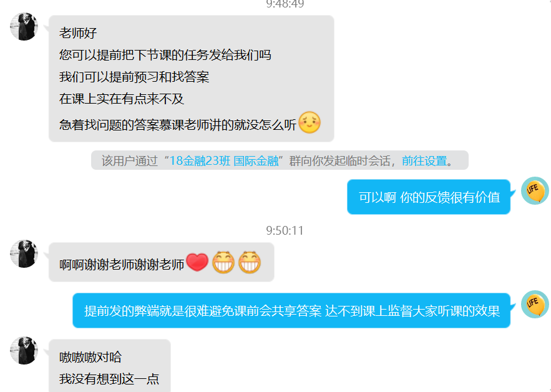This screenshot has height=392, width=551.
Task: Click the blushing face emoji in first message
Action: [310, 122]
